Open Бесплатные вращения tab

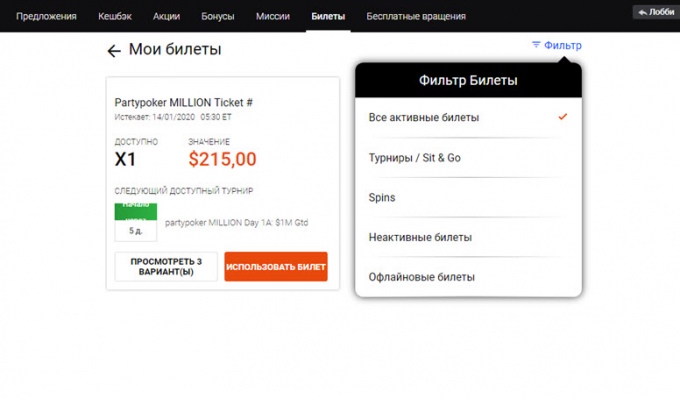pos(416,16)
